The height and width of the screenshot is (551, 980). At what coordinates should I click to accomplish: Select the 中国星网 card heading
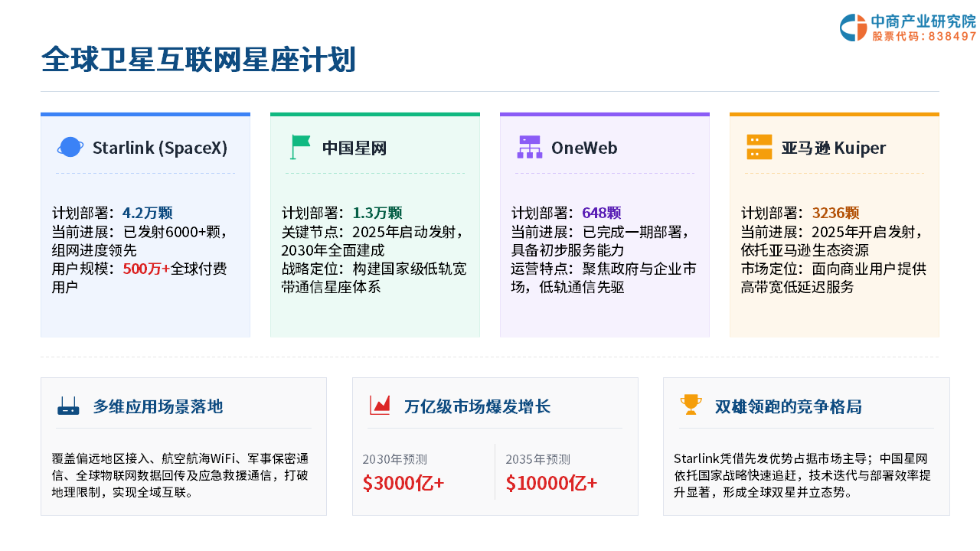[354, 148]
